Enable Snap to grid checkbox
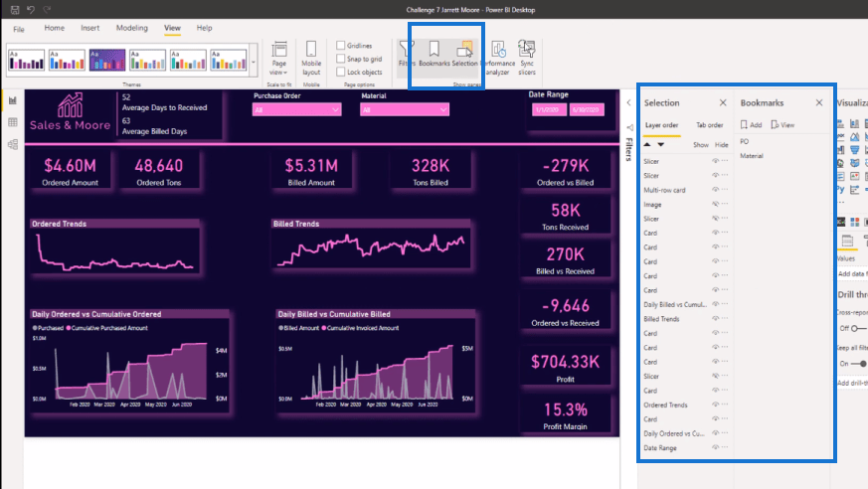 pos(341,59)
